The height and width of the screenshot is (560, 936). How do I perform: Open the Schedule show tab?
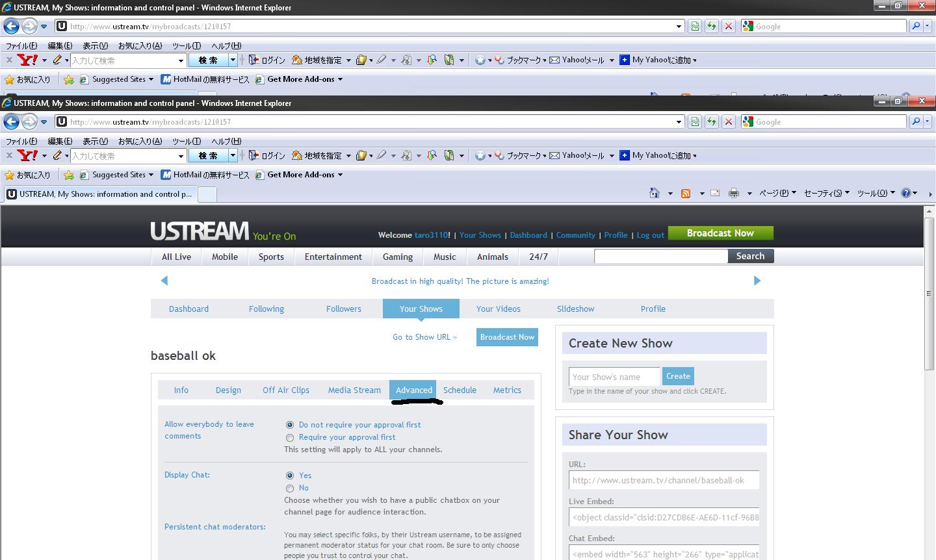coord(460,390)
